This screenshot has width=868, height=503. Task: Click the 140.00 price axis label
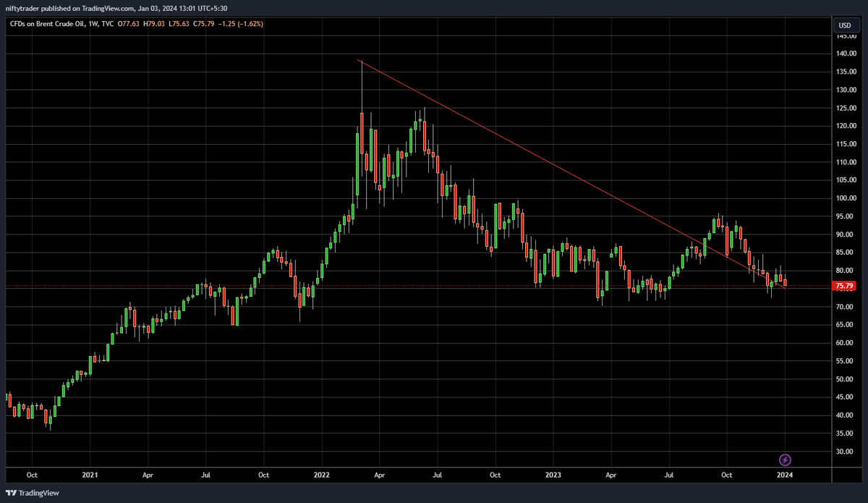point(845,54)
